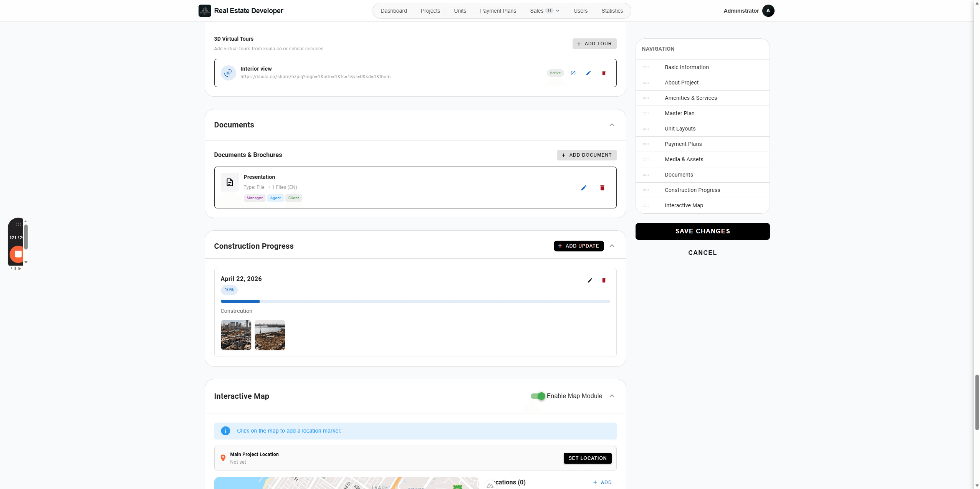This screenshot has width=980, height=489.
Task: Delete the Interior view tour
Action: 604,73
